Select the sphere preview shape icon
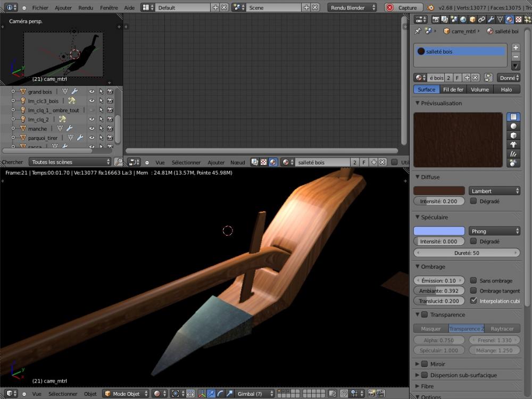532x399 pixels. [x=514, y=126]
